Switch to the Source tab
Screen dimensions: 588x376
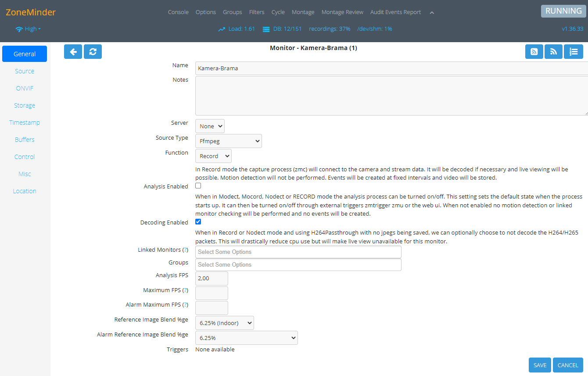[25, 71]
